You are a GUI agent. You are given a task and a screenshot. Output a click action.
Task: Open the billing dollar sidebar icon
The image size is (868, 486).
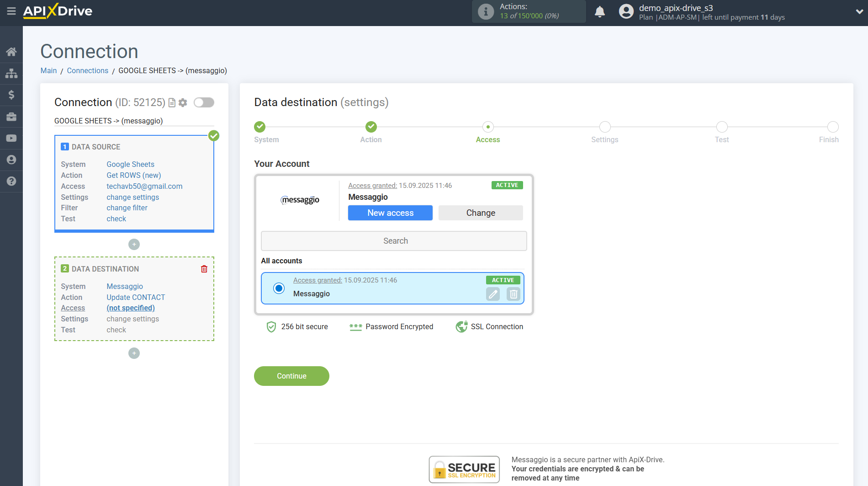[11, 95]
